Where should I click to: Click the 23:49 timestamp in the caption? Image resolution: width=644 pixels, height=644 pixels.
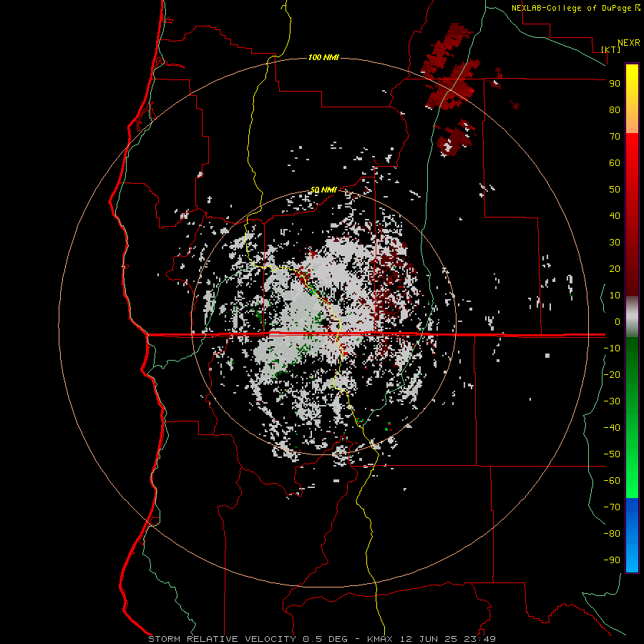click(480, 639)
